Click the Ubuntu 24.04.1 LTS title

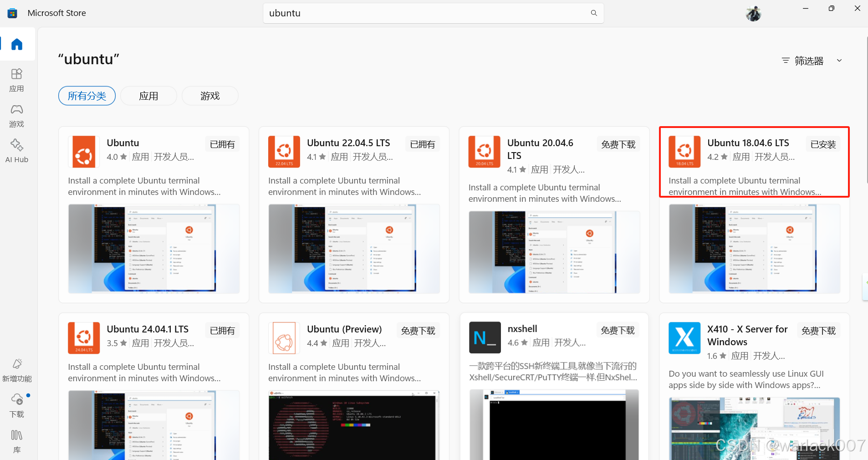click(148, 329)
